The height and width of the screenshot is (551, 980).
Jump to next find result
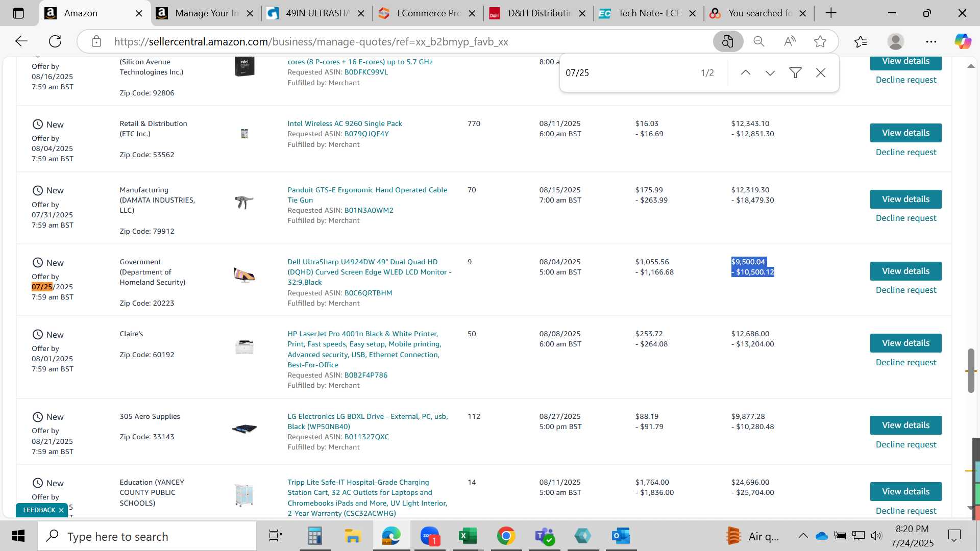[770, 73]
